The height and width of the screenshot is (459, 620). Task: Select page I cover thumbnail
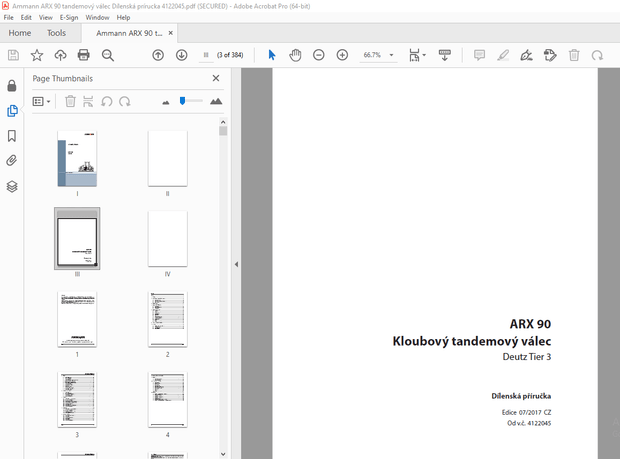pos(77,159)
